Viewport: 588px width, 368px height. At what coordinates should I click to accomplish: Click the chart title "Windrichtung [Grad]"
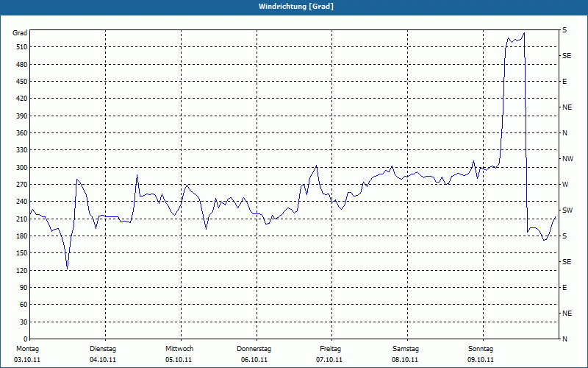(x=296, y=7)
